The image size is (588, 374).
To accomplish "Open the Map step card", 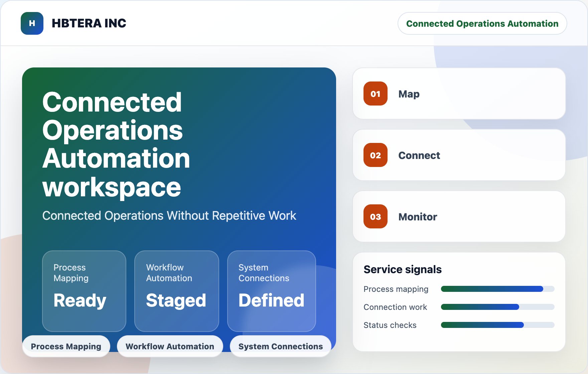I will point(459,93).
